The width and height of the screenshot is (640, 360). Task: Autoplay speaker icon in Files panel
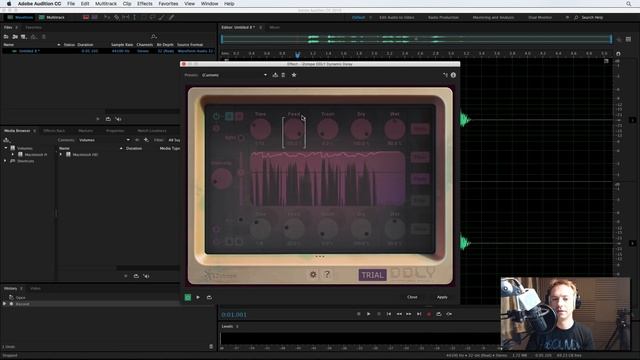pos(118,119)
